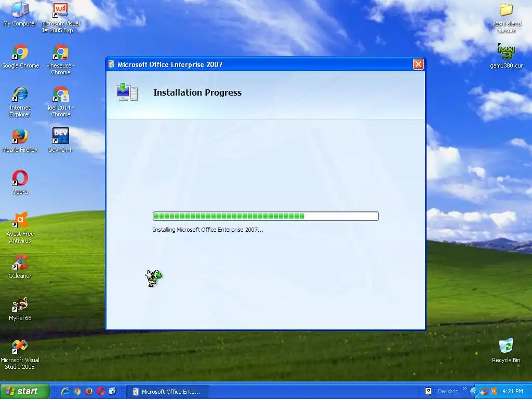Click the green installation progress bar
The image size is (532, 399).
265,216
